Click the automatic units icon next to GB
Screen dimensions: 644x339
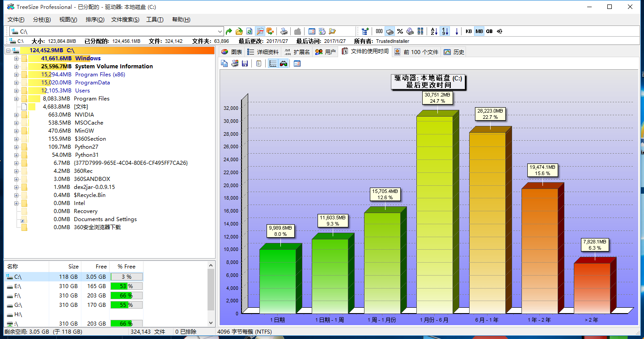(500, 31)
